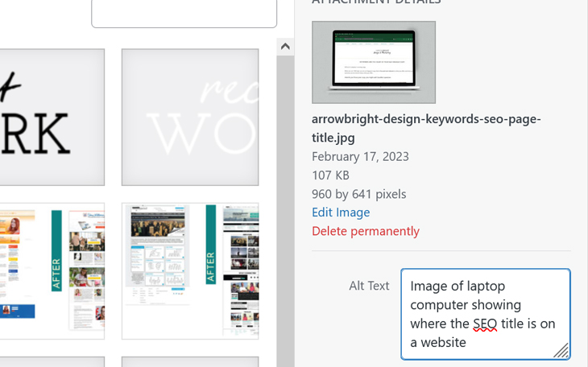Click the Alt Text label
The width and height of the screenshot is (588, 367).
click(x=369, y=286)
